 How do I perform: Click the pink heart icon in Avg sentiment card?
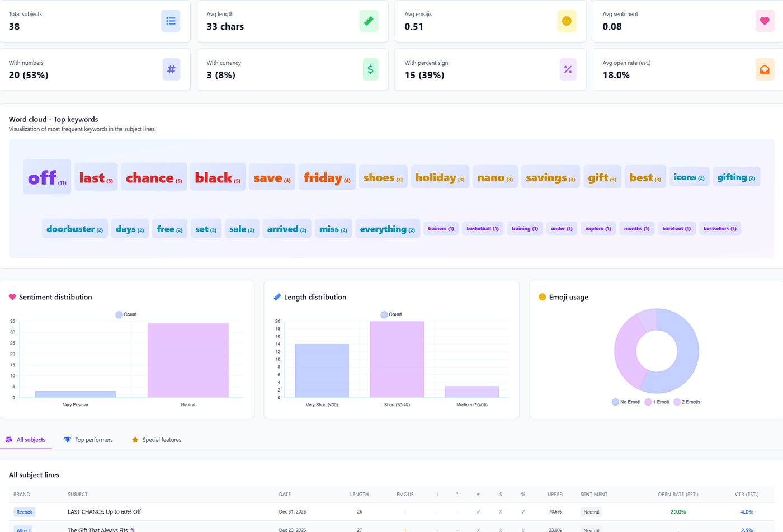click(765, 21)
